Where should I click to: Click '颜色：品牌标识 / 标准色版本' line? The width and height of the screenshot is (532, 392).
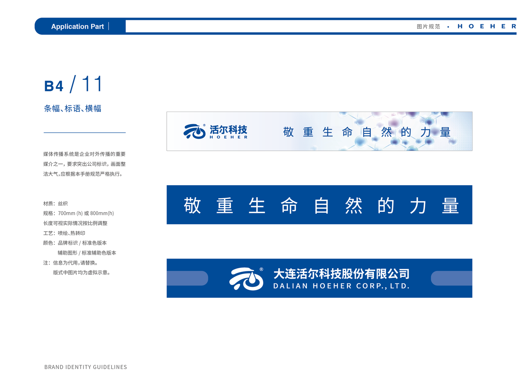[x=75, y=243]
